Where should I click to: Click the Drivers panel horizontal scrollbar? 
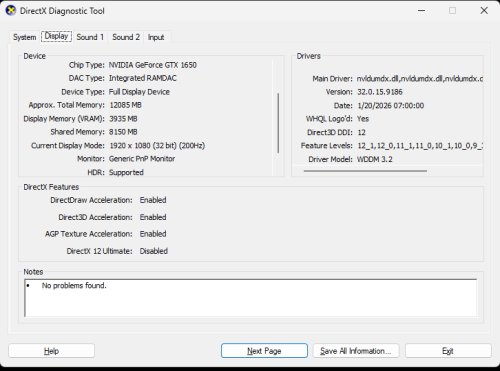point(365,171)
